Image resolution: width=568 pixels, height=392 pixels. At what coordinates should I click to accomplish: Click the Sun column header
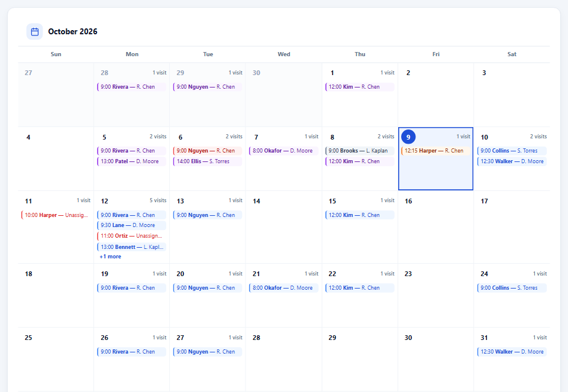(56, 54)
